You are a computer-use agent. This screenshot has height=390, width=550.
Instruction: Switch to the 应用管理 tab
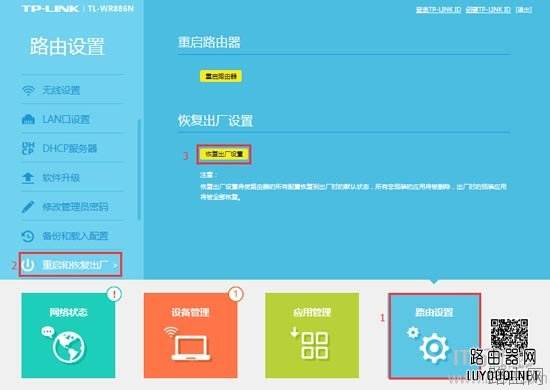click(x=312, y=336)
